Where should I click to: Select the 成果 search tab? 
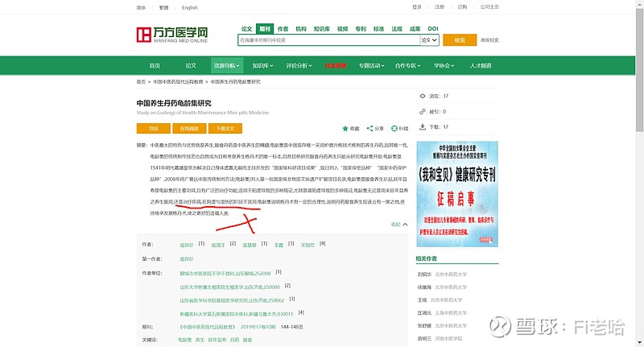coord(415,29)
